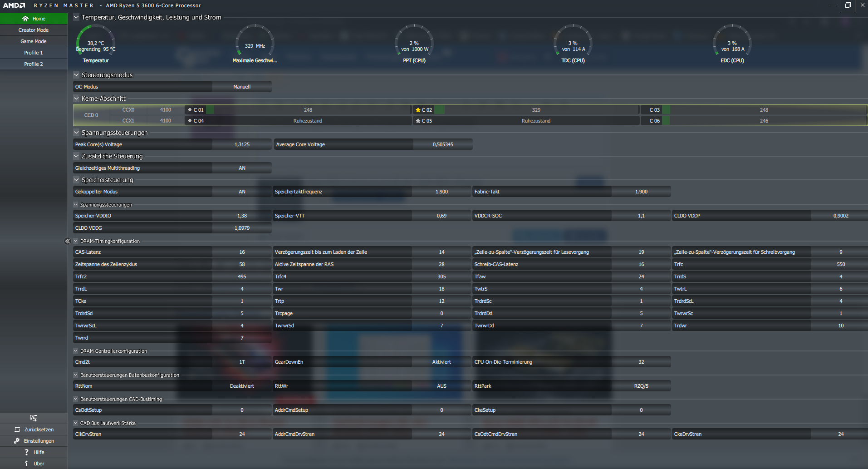Collapse the Kerne-Abschnitt section

(x=76, y=99)
